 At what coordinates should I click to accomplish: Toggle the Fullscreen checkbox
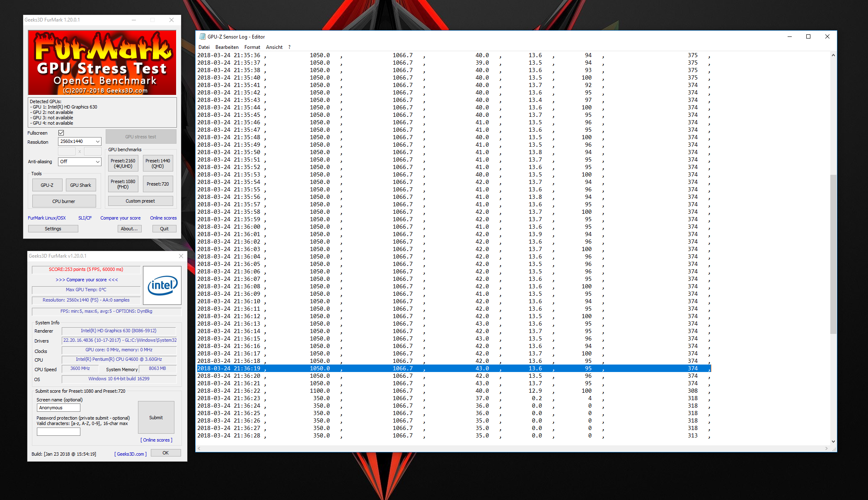(x=61, y=133)
